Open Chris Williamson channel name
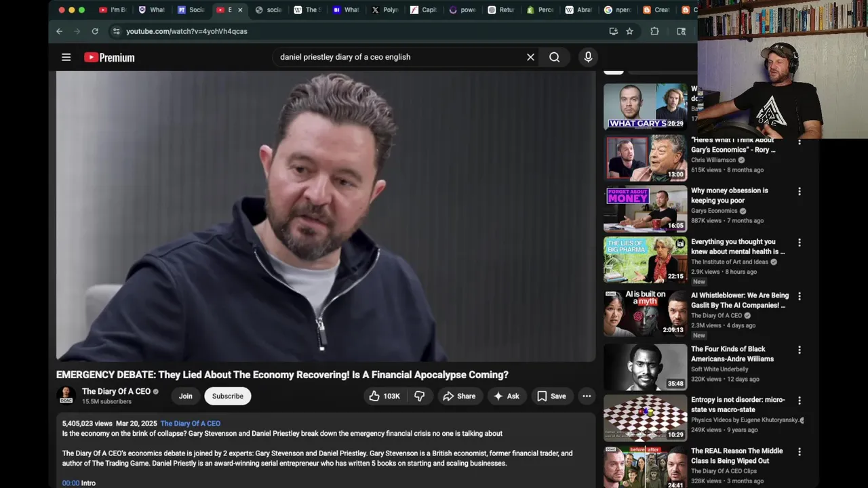Viewport: 868px width, 488px height. pos(713,160)
